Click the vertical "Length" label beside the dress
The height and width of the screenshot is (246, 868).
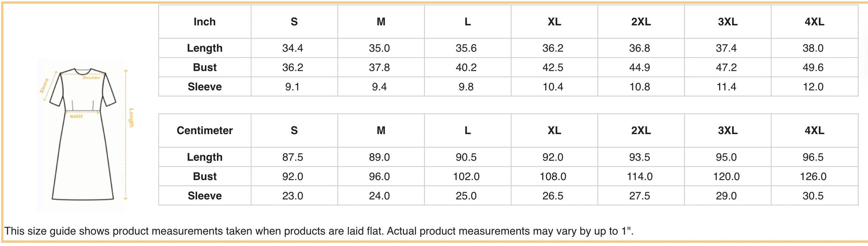(x=131, y=118)
